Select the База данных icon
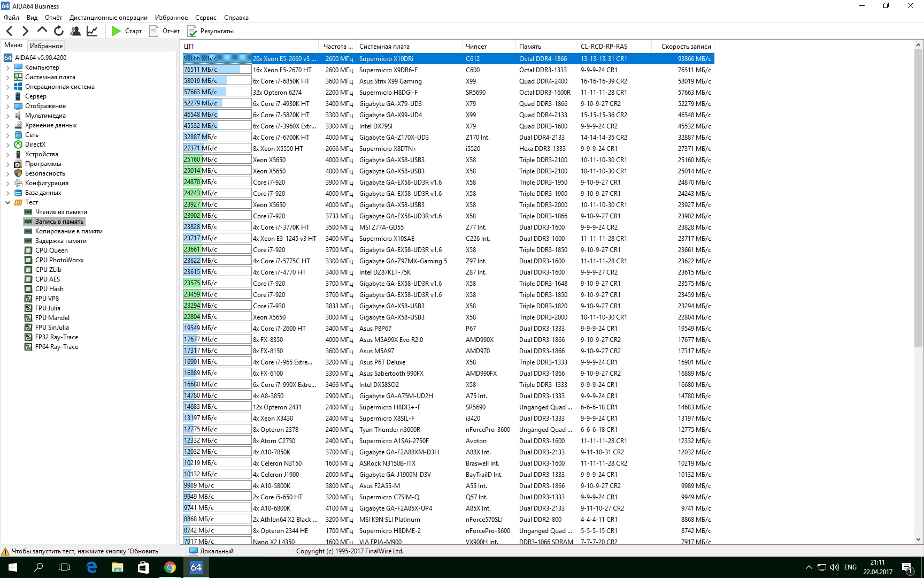This screenshot has width=924, height=578. point(18,193)
